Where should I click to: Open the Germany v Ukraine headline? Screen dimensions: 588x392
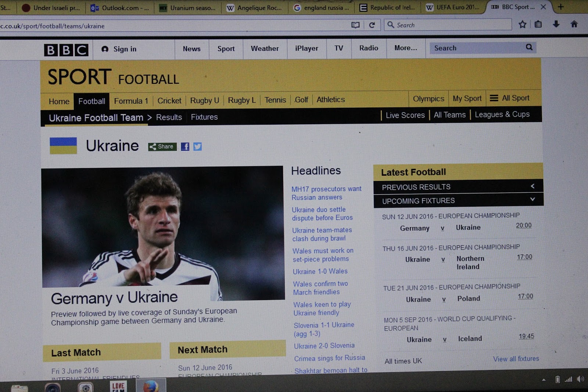click(114, 297)
